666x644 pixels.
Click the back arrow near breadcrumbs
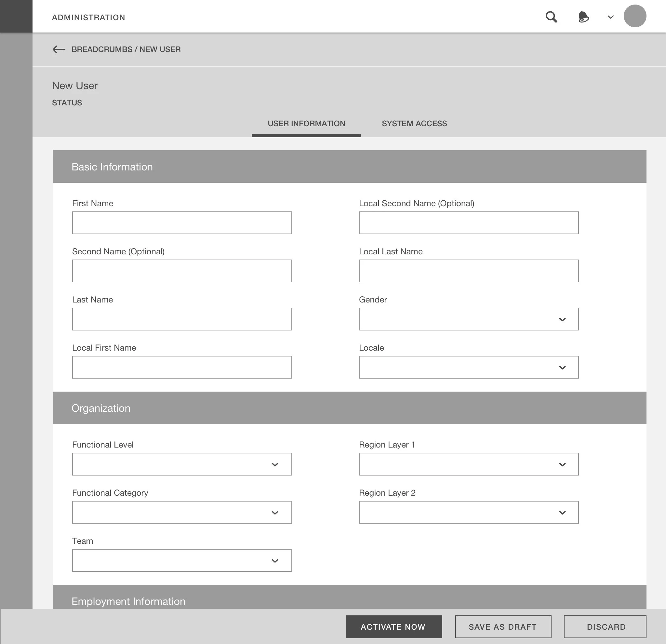59,49
